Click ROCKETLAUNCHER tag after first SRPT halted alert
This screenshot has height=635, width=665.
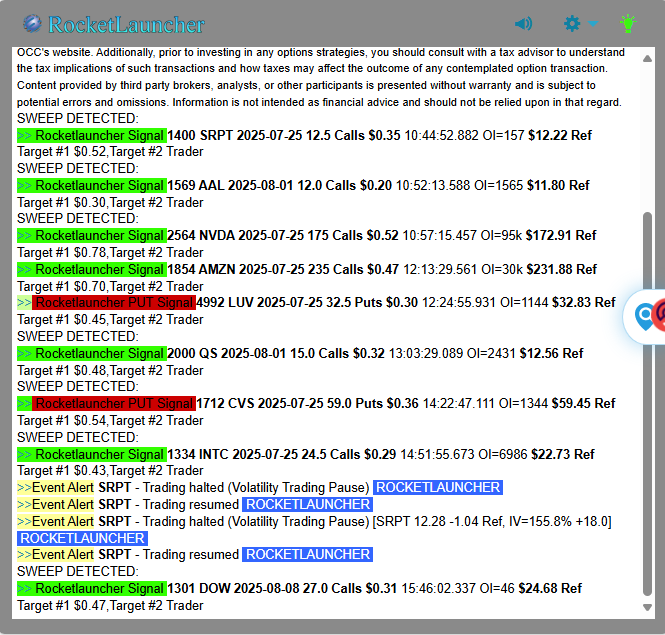pyautogui.click(x=438, y=487)
